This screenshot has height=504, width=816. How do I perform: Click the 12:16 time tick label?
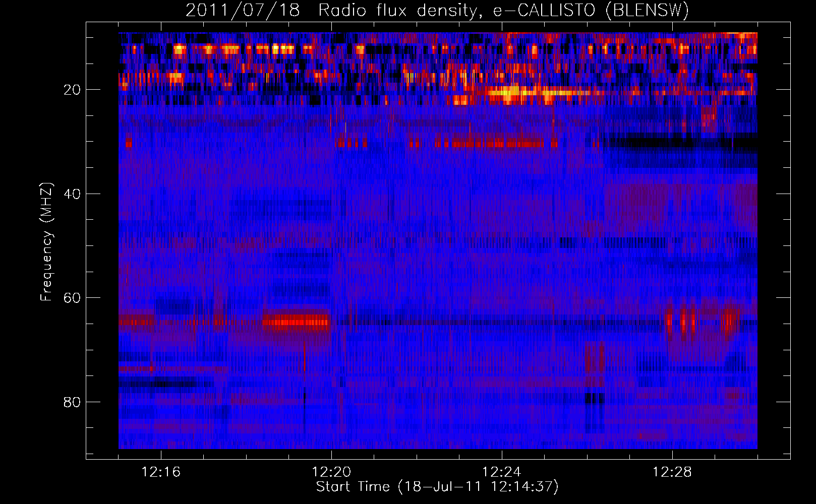coord(161,472)
